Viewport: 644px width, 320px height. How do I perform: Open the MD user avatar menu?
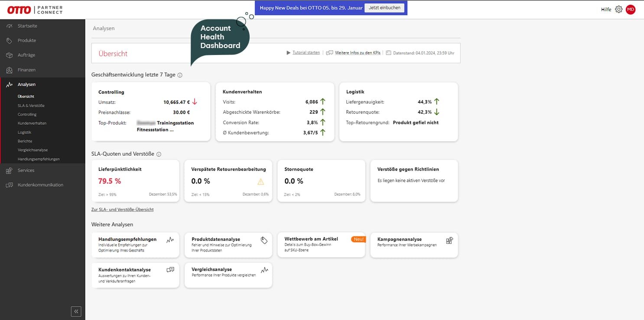[631, 10]
